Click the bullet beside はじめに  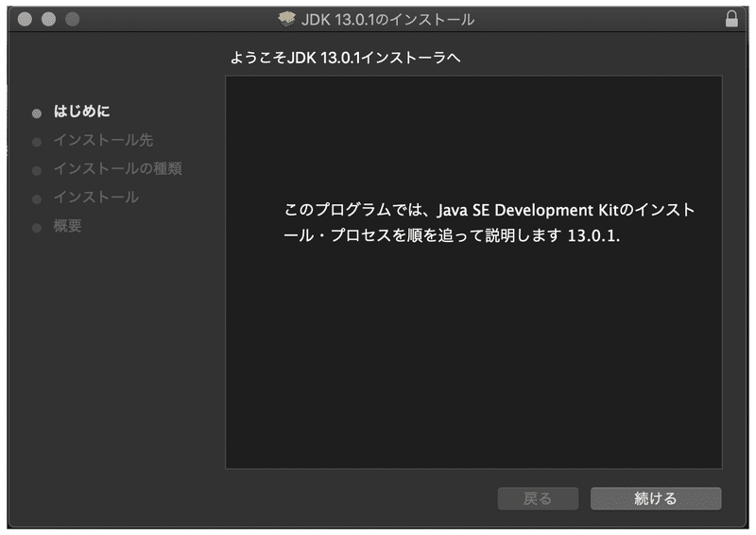[37, 113]
